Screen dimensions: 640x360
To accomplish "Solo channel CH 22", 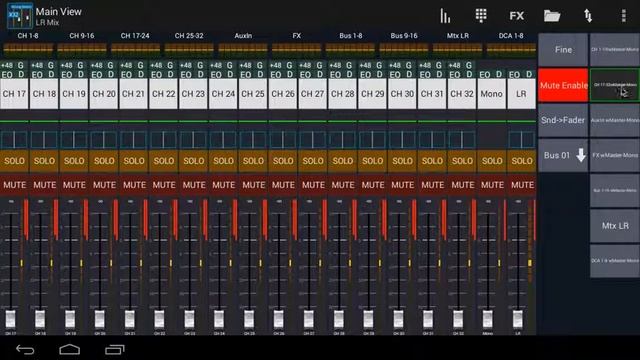I will coord(164,161).
